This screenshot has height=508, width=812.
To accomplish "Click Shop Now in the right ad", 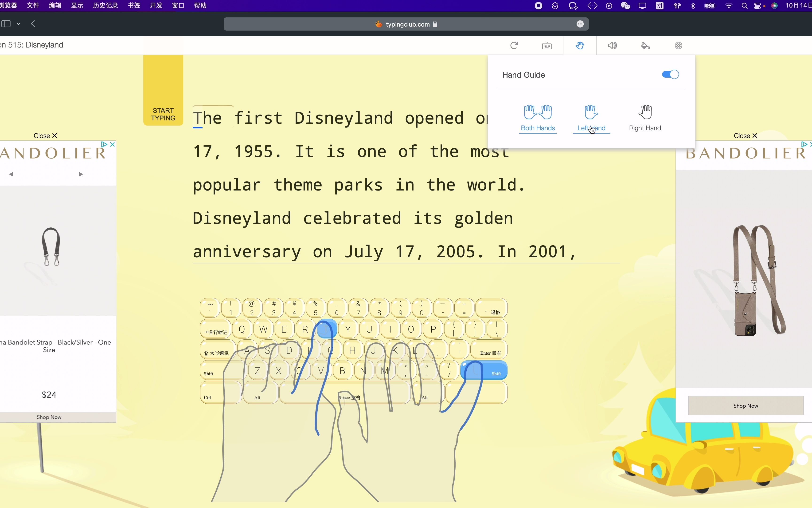I will click(x=746, y=405).
